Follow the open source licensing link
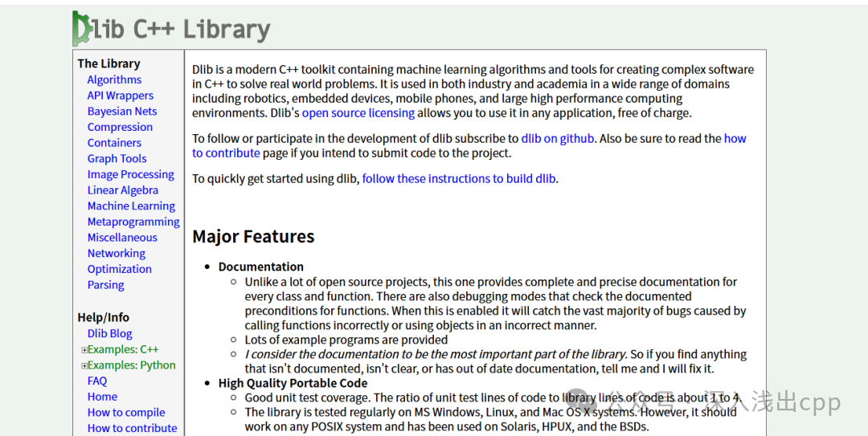This screenshot has width=868, height=436. 358,113
